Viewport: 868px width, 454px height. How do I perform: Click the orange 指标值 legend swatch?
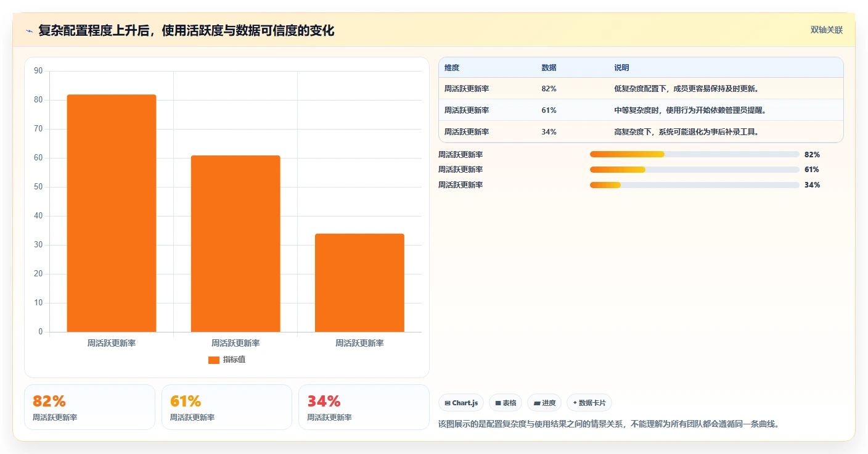coord(214,360)
